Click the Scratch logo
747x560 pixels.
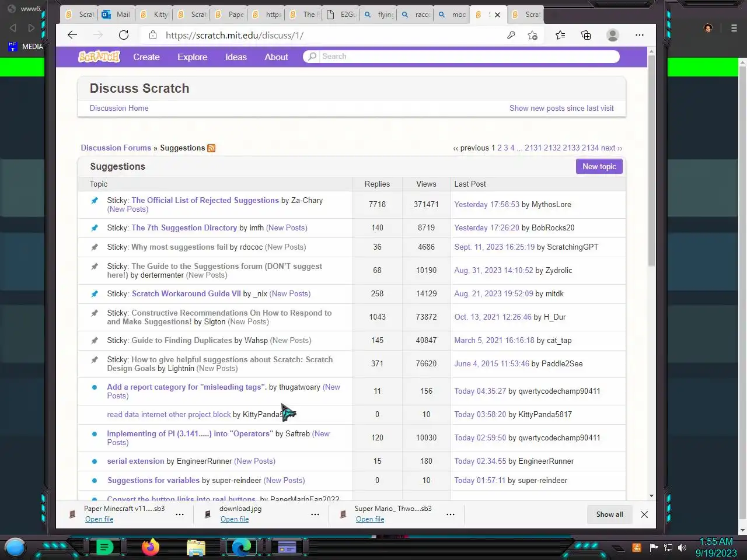tap(99, 57)
